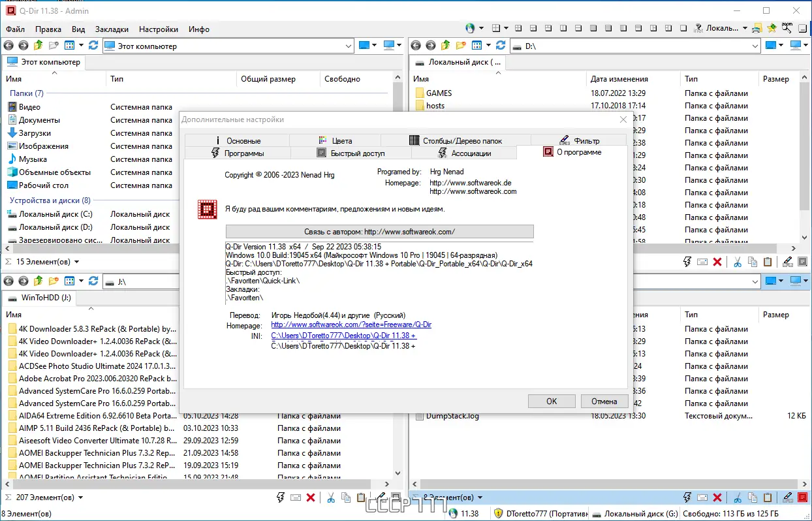Refresh the D:\ pane

point(501,45)
